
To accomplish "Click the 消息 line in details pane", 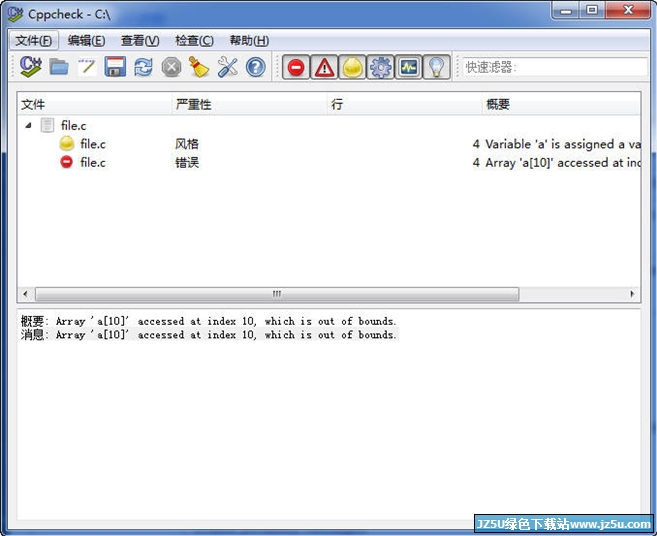I will tap(208, 335).
